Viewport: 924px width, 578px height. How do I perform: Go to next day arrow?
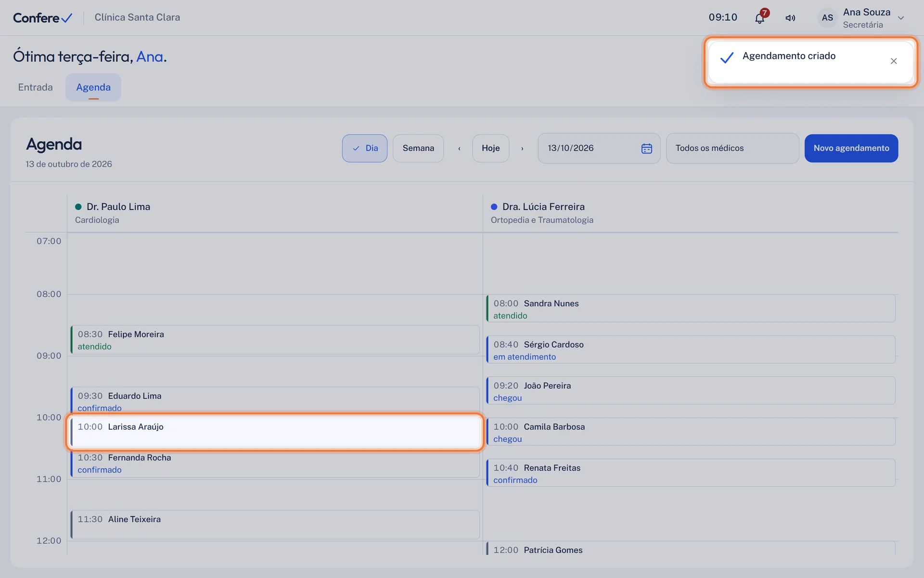coord(522,148)
